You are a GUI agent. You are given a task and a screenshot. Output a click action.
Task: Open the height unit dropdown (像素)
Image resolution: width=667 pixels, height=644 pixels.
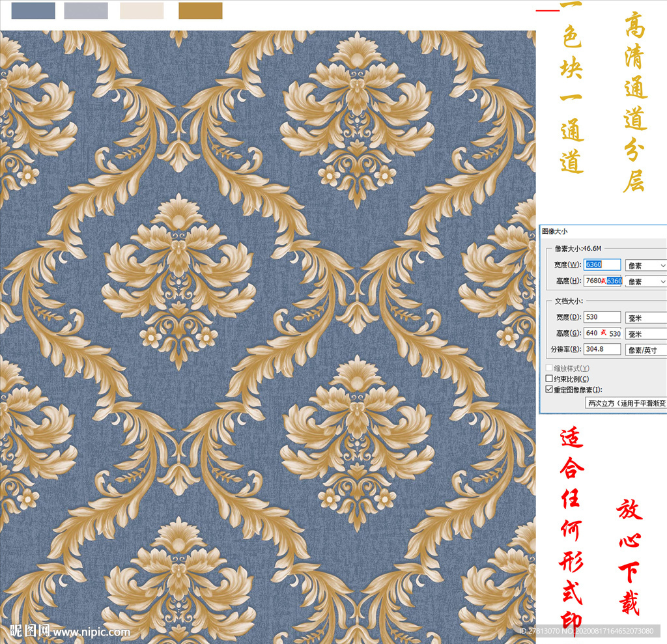tap(646, 281)
